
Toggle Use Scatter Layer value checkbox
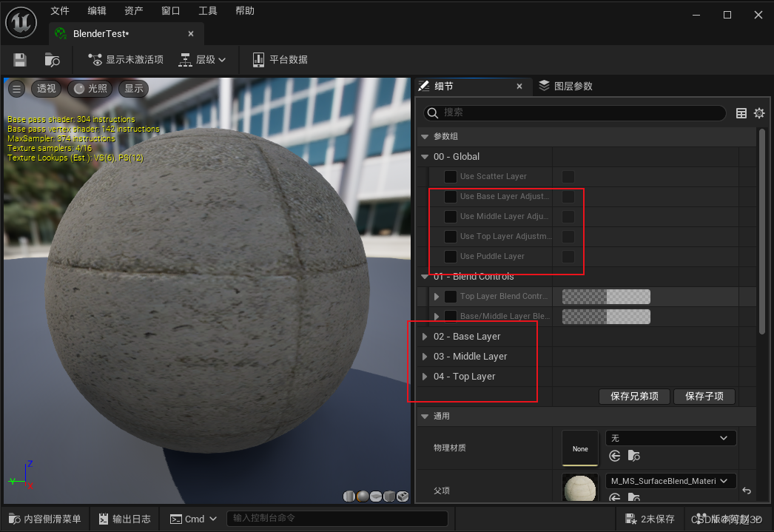point(568,177)
